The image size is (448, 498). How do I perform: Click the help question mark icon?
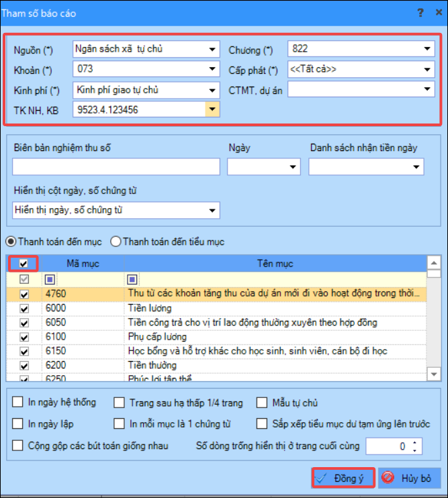420,13
